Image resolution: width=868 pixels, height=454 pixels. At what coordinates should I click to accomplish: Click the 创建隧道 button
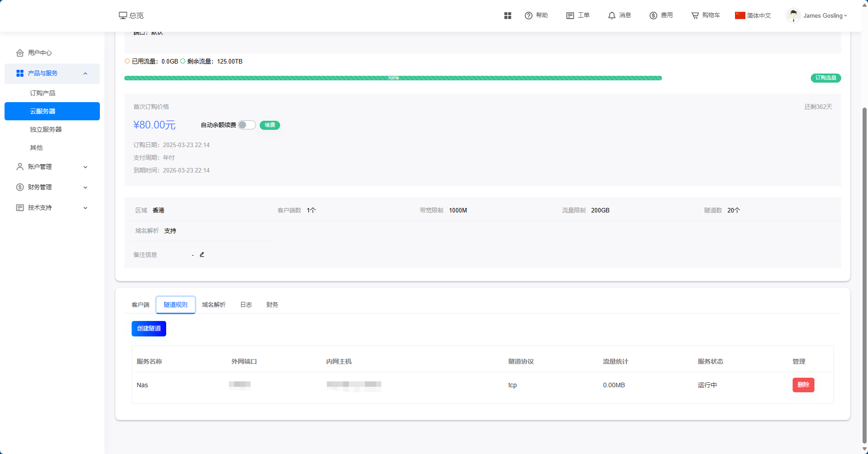[x=149, y=329]
